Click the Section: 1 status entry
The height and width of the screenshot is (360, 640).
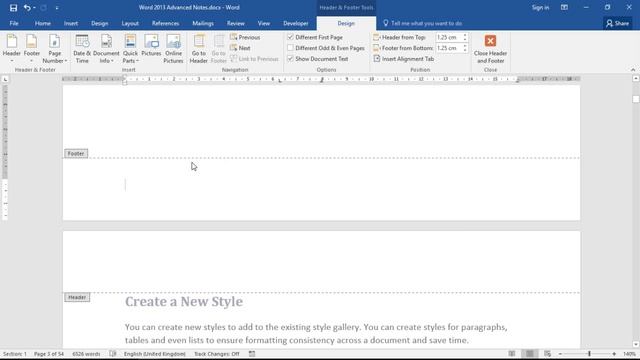pyautogui.click(x=14, y=354)
